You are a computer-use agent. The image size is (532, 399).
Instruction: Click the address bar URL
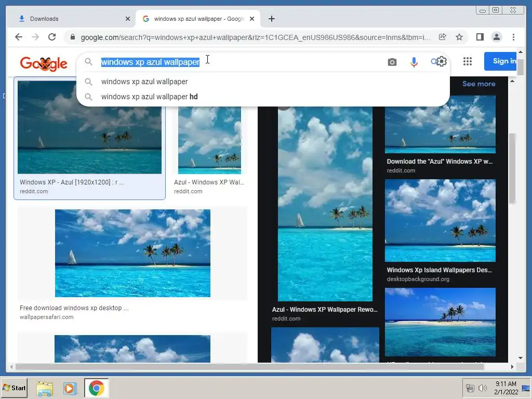(x=256, y=37)
